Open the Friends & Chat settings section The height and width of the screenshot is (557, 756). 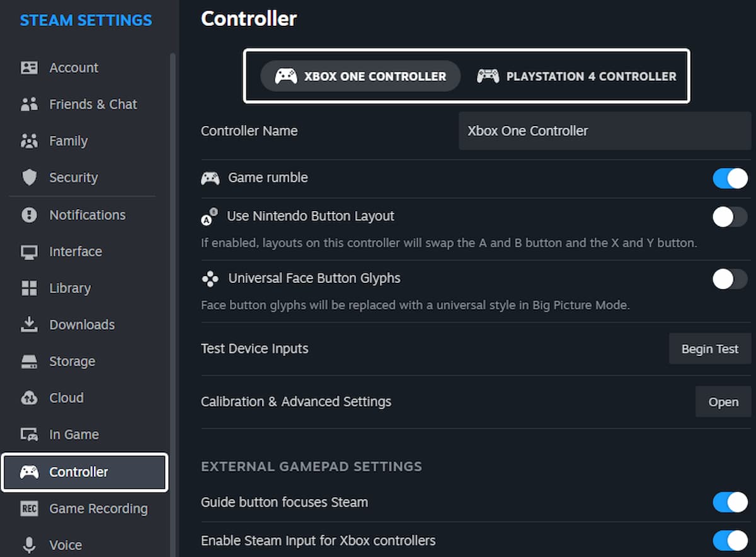29,104
